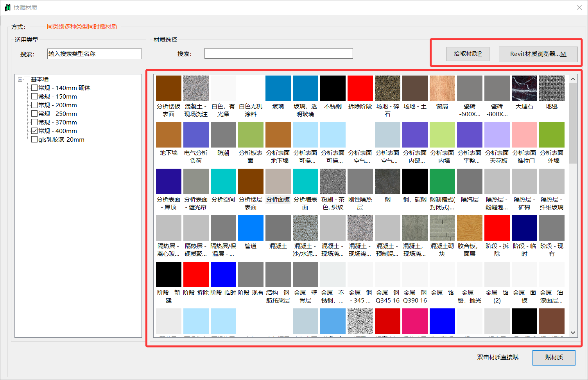The height and width of the screenshot is (380, 588).
Task: Enable the 常规 - 150mm checkbox
Action: (34, 96)
